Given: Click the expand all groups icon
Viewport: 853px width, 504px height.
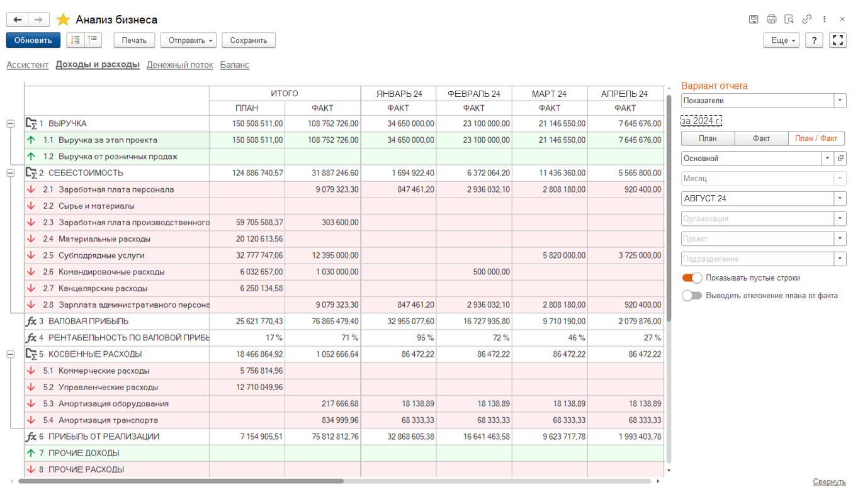Looking at the screenshot, I should [76, 40].
